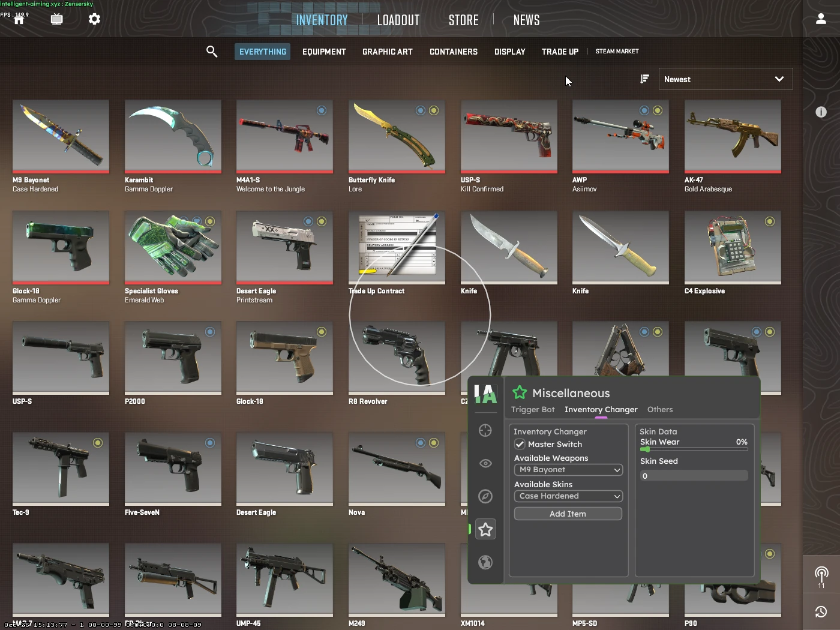Open the M9 Bayonet weapons dropdown
The width and height of the screenshot is (840, 630).
[568, 470]
